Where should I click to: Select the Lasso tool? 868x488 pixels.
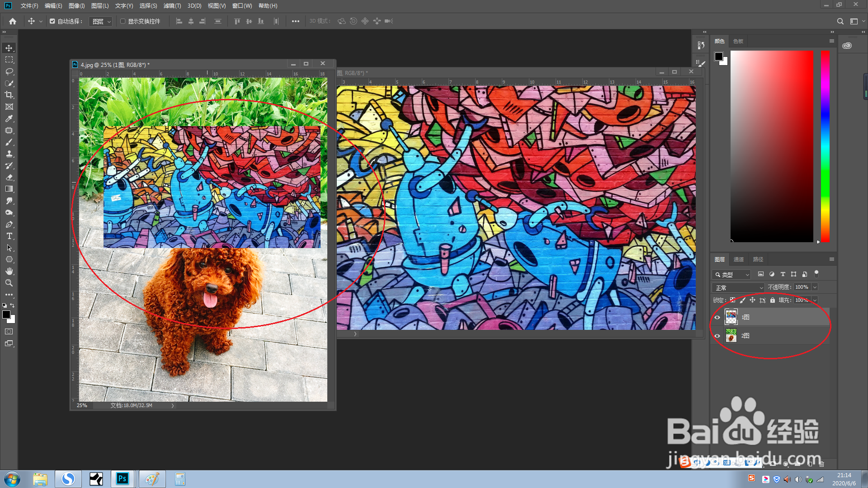coord(9,71)
